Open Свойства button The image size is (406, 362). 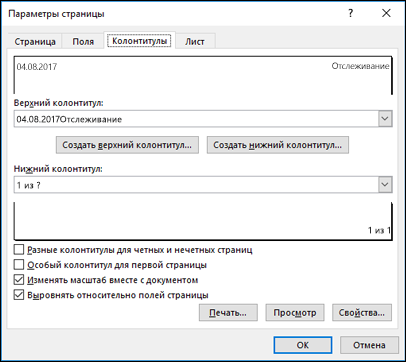point(362,313)
